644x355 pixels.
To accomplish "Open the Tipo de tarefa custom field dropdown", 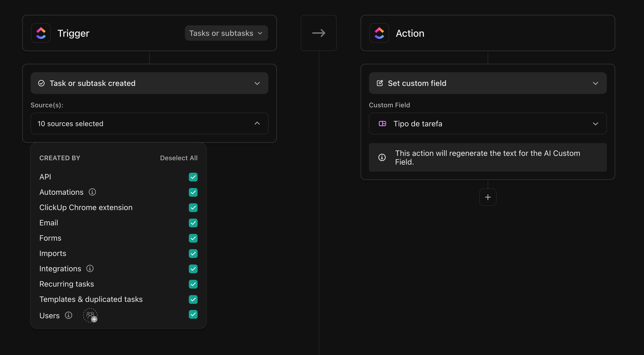I will [487, 124].
